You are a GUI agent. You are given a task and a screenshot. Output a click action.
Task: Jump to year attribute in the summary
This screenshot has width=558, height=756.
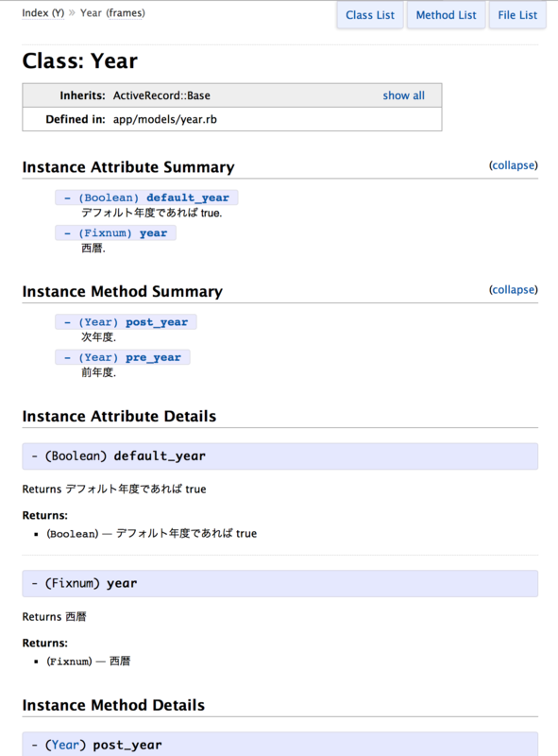pyautogui.click(x=153, y=233)
